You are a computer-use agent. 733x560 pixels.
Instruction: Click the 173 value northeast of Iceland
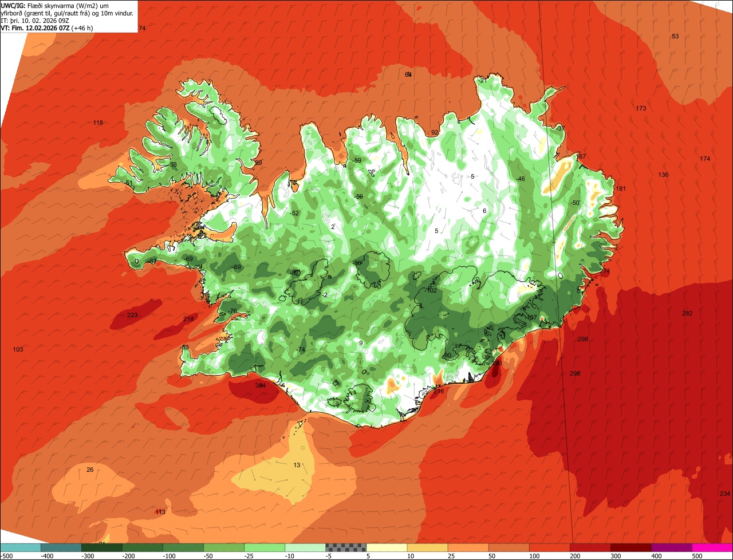[641, 108]
